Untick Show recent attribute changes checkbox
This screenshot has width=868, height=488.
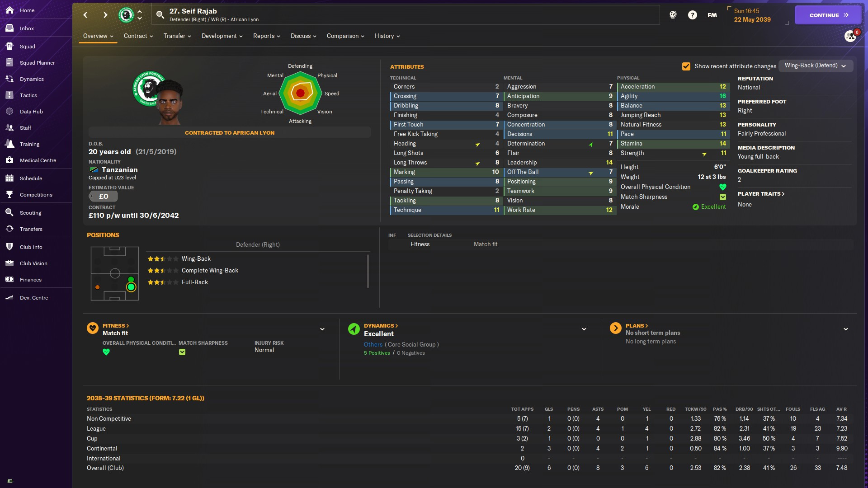[686, 66]
